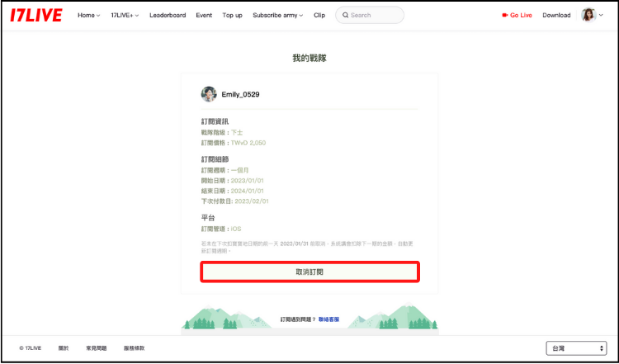This screenshot has width=619, height=364.
Task: Open the profile avatar in the top bar
Action: point(588,15)
